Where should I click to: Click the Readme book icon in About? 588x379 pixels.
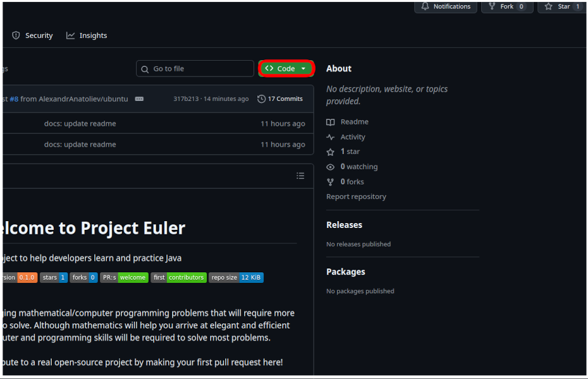330,122
